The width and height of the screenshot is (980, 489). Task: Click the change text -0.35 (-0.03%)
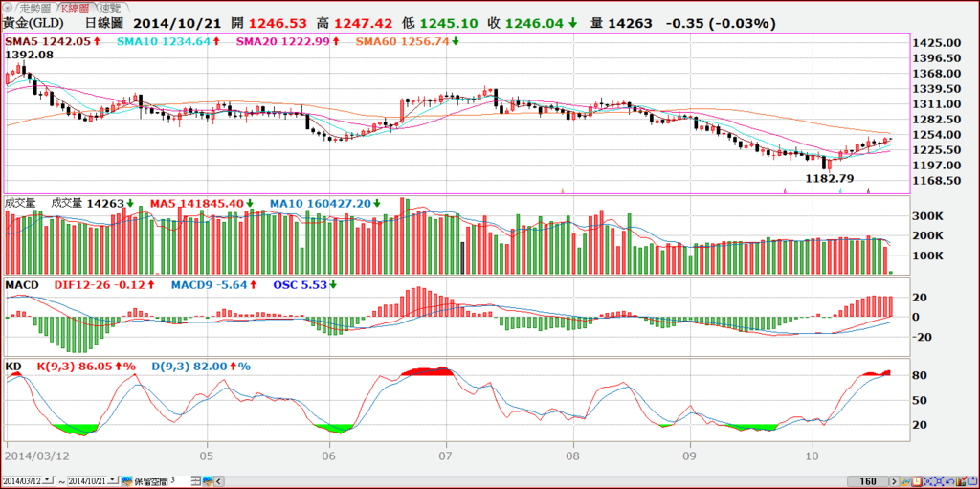[722, 24]
